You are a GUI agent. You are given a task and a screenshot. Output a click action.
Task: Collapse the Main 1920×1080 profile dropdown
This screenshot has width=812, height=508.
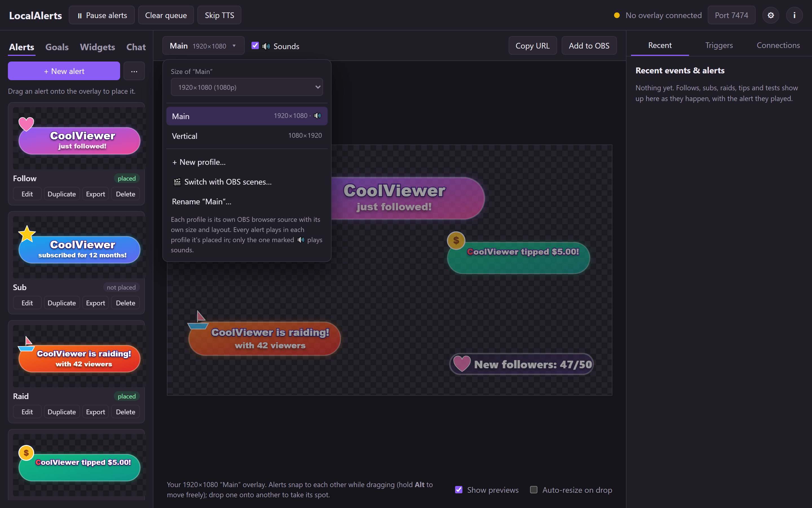point(203,46)
